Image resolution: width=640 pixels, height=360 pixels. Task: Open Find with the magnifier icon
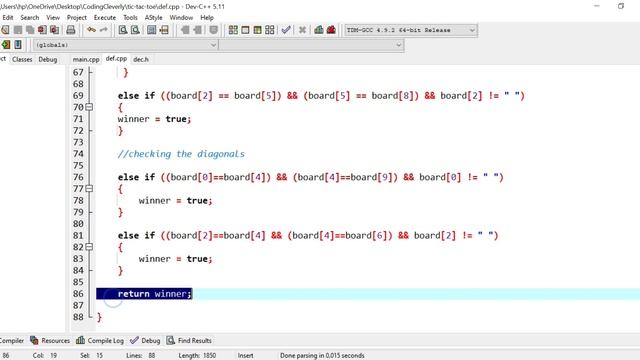click(x=122, y=30)
